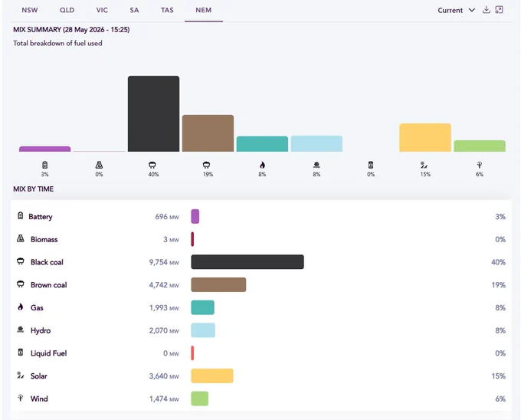This screenshot has width=521, height=420.
Task: Open the expand-to-fullscreen icon
Action: [499, 10]
